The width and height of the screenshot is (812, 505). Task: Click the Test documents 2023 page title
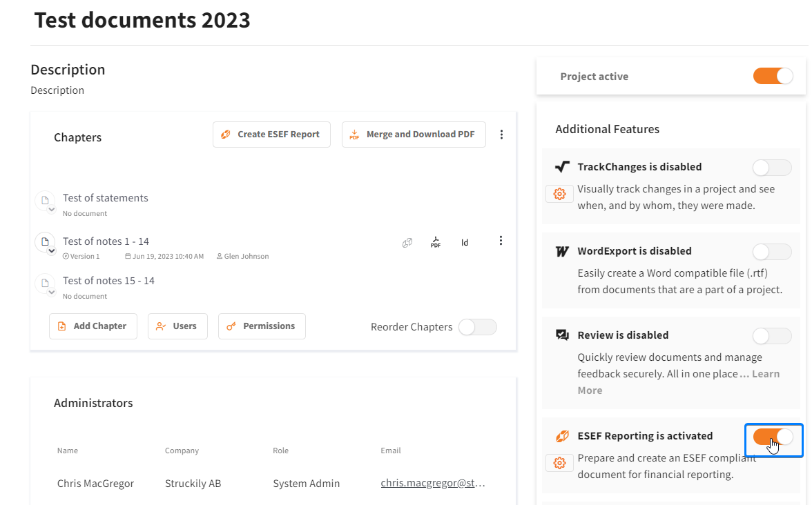142,20
